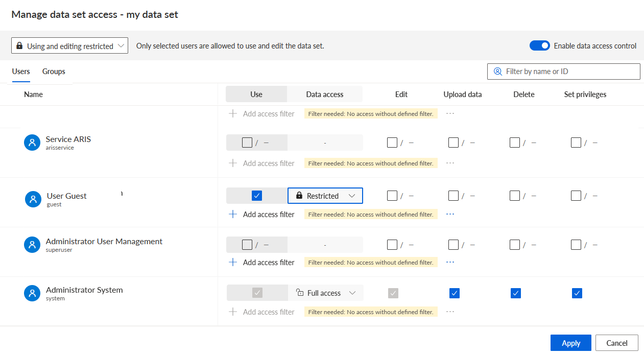
Task: Open the three-dot menu in User Guest's row
Action: (x=450, y=215)
